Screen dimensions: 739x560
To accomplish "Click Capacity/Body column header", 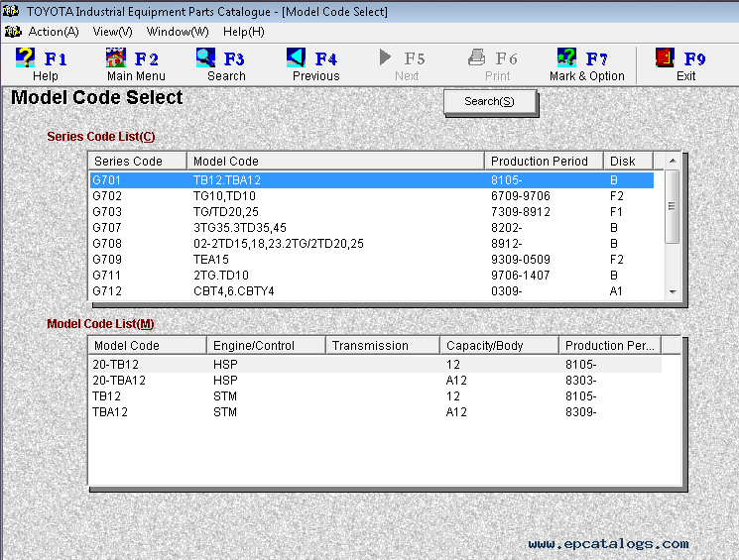I will coord(499,345).
